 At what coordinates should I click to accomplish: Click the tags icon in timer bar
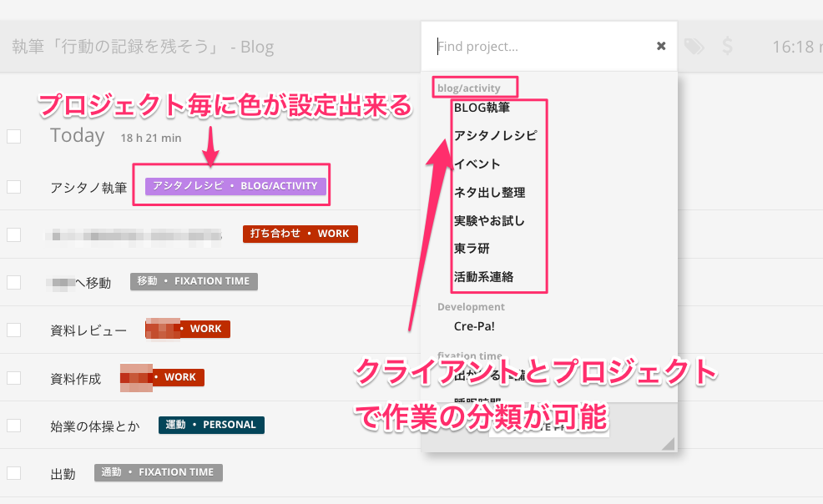point(693,47)
